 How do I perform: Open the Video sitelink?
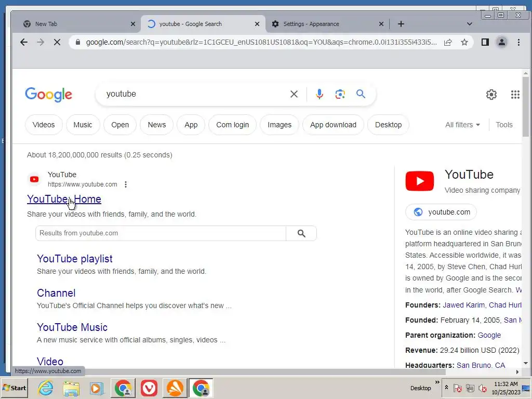tap(50, 362)
